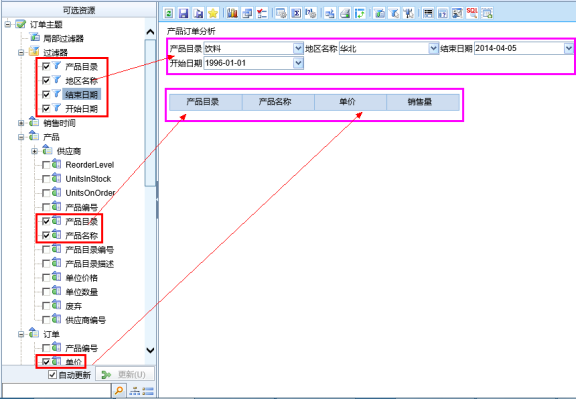This screenshot has height=399, width=576.
Task: Click the magnifier search icon at bottom
Action: click(x=119, y=391)
